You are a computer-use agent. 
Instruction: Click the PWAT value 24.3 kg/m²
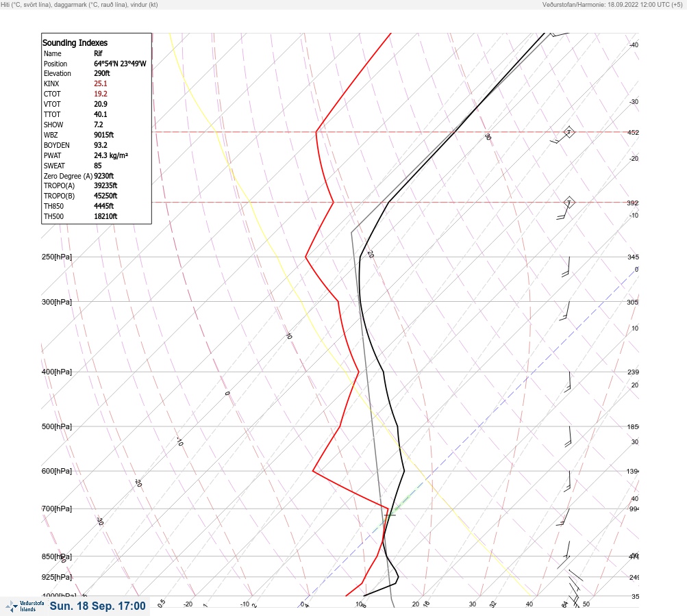coord(111,155)
